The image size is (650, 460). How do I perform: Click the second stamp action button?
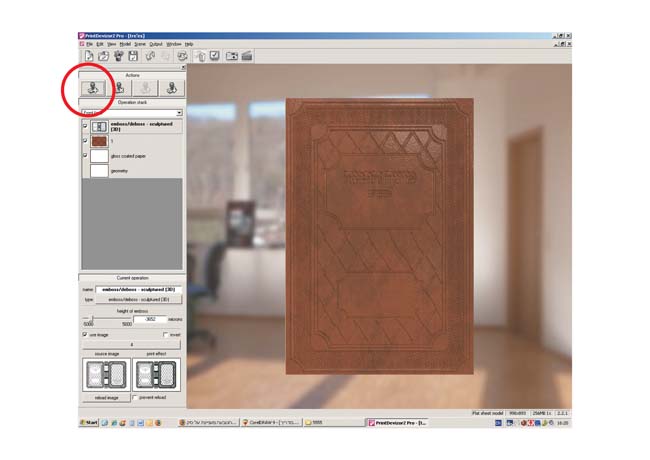(x=119, y=88)
